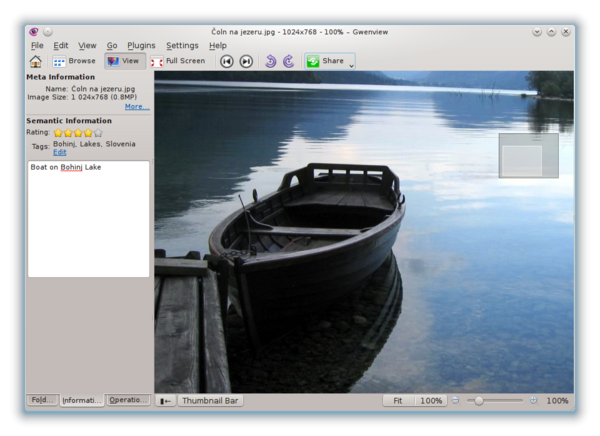Switch to the Operations sidebar tab
The width and height of the screenshot is (600, 436).
tap(129, 400)
